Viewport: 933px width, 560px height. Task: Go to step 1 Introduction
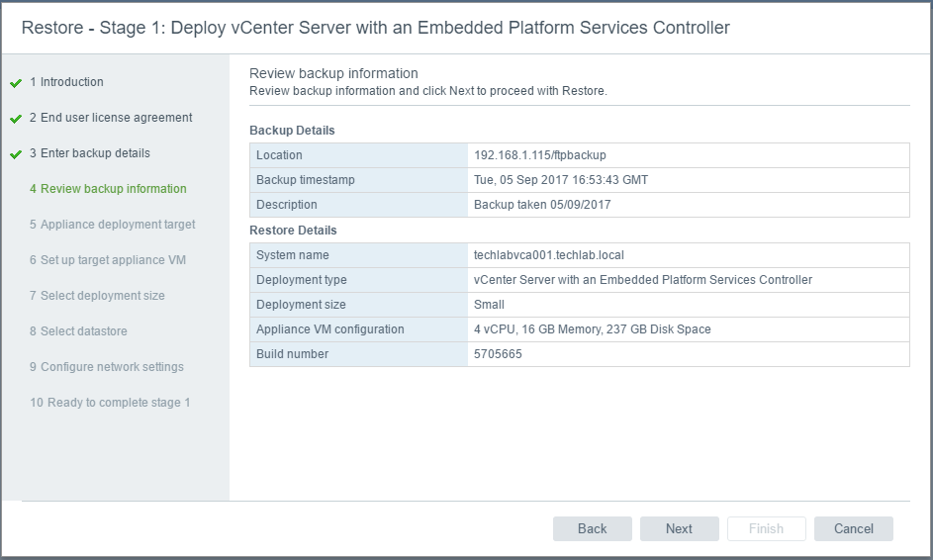point(66,81)
